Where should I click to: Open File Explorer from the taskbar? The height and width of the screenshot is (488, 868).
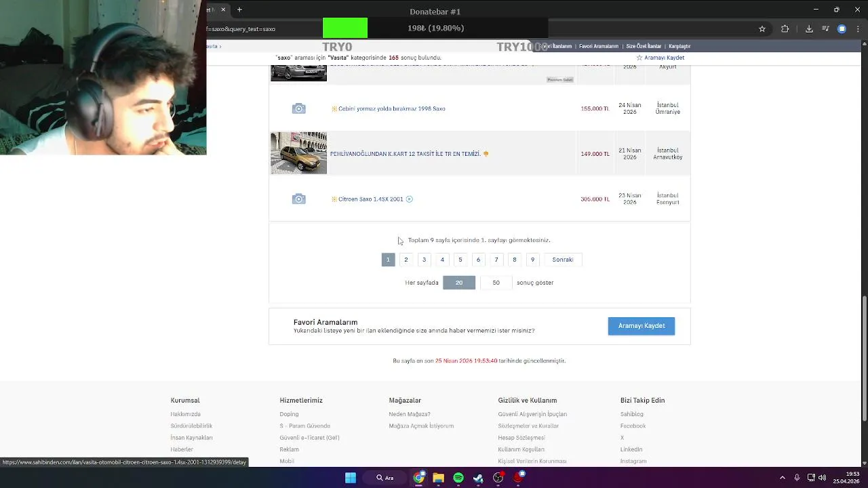[x=438, y=478]
